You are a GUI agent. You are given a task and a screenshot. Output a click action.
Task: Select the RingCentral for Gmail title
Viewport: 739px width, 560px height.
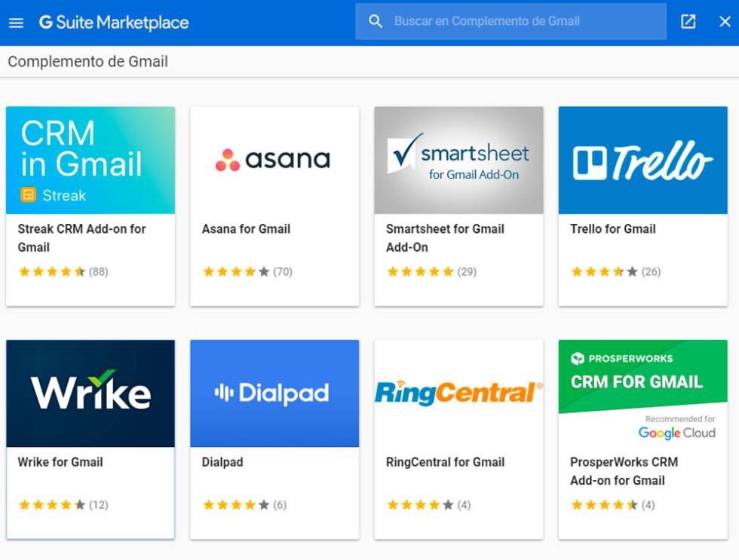tap(446, 462)
